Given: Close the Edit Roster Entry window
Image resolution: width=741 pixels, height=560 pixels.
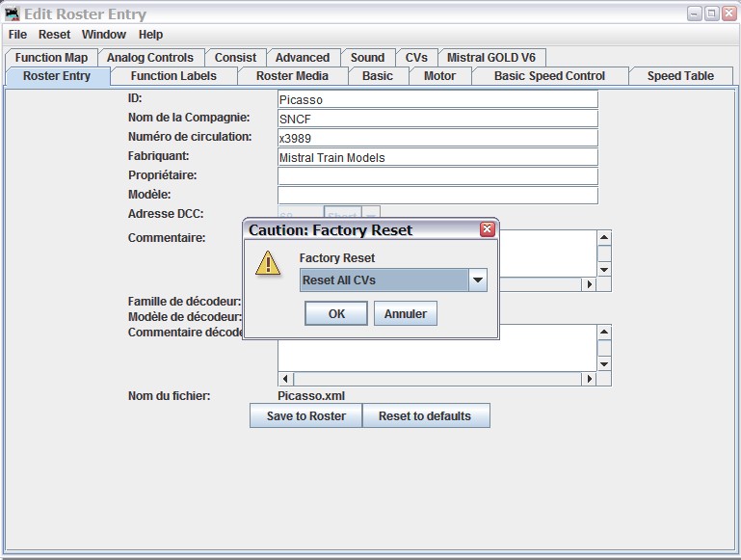Looking at the screenshot, I should coord(729,13).
